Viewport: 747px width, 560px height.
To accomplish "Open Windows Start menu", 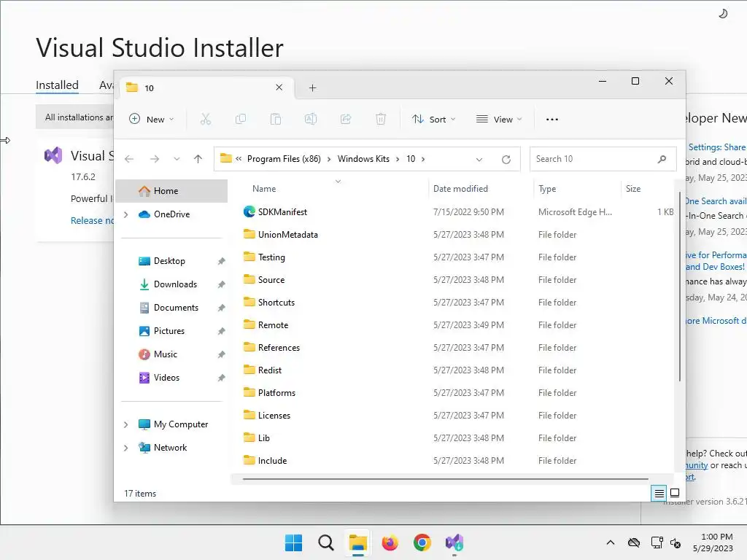I will point(293,542).
